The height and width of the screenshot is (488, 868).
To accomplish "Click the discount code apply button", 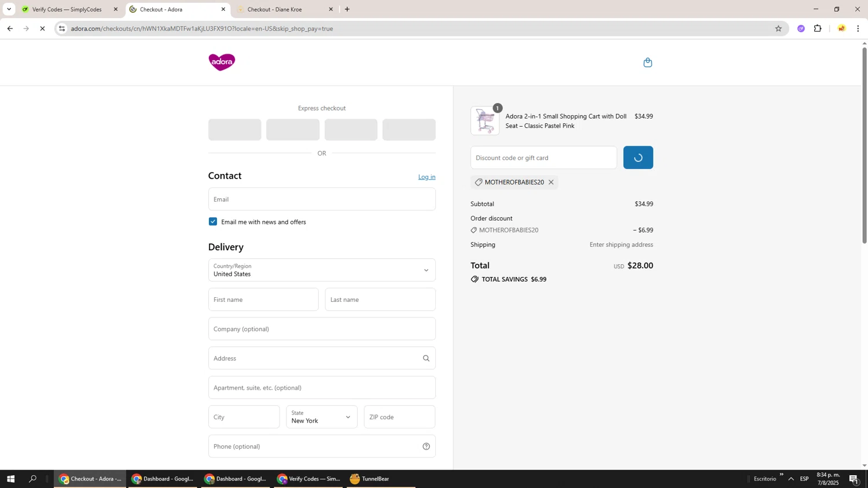I will click(638, 157).
